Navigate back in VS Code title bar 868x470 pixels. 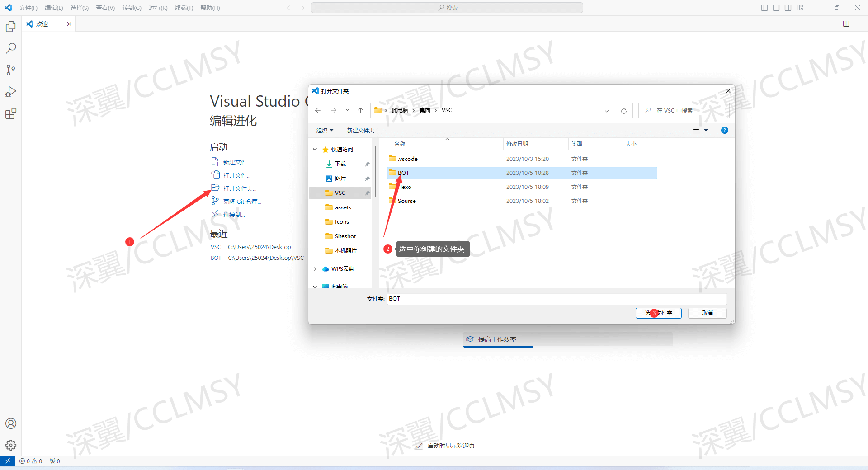[x=290, y=8]
